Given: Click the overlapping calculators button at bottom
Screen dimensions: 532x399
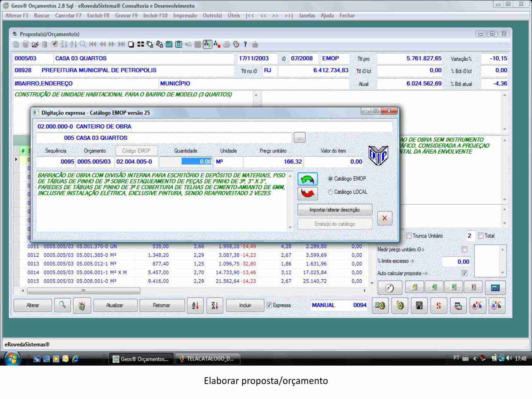Looking at the screenshot, I should [458, 305].
